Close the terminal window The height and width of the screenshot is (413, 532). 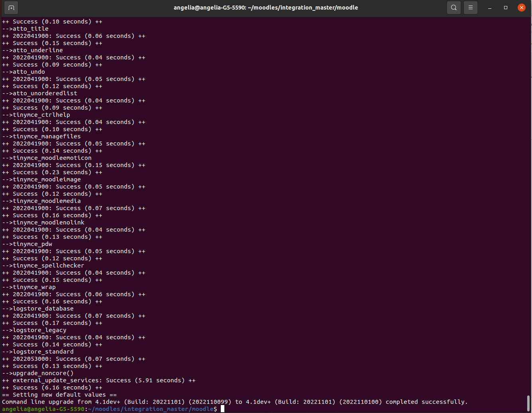521,8
